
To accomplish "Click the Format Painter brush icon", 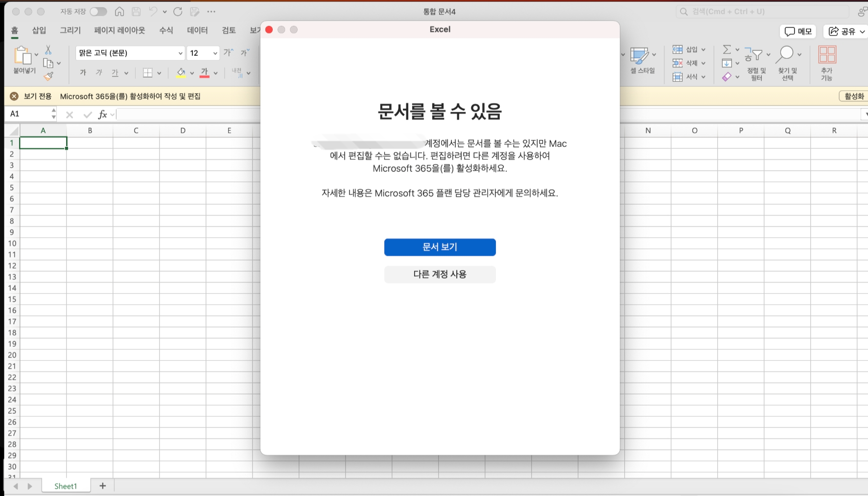I will 48,76.
